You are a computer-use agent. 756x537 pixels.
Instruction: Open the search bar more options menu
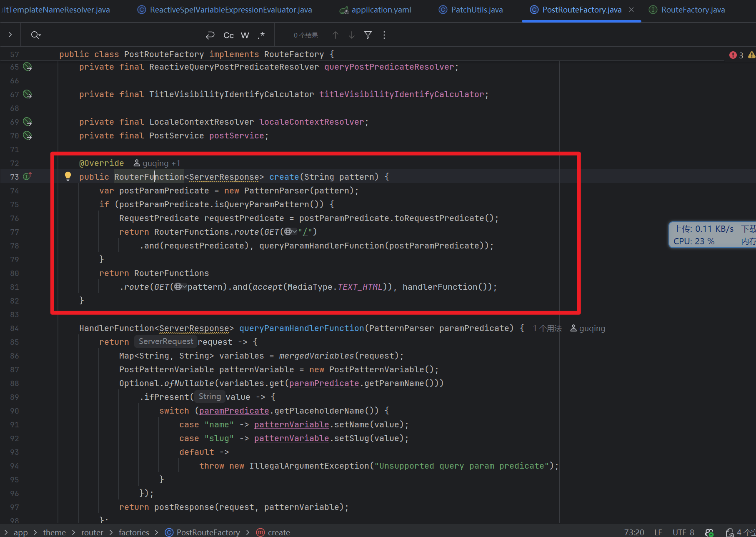point(384,35)
